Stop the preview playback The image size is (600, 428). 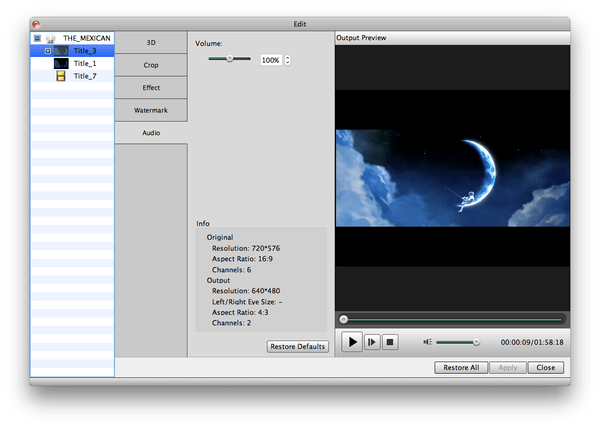point(390,342)
